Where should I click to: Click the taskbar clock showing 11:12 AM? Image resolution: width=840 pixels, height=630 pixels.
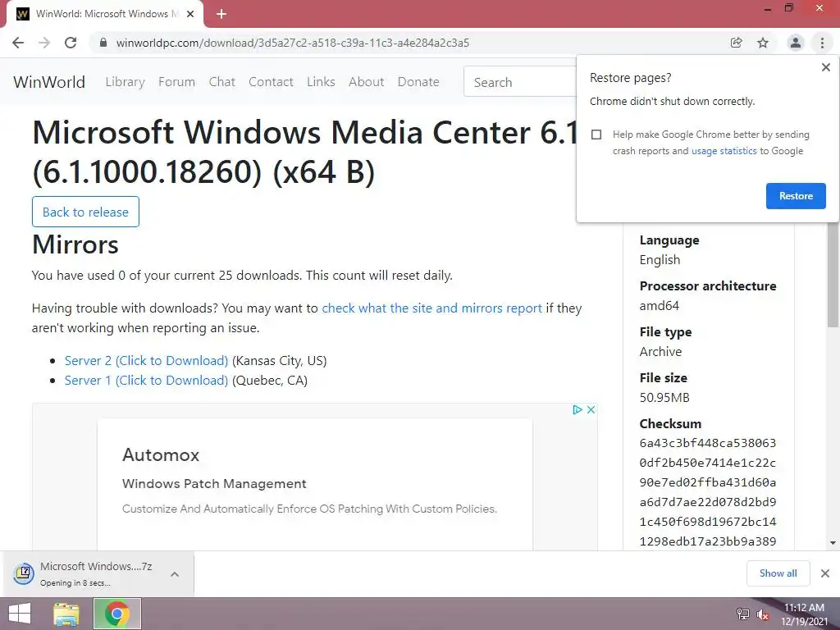coord(804,608)
